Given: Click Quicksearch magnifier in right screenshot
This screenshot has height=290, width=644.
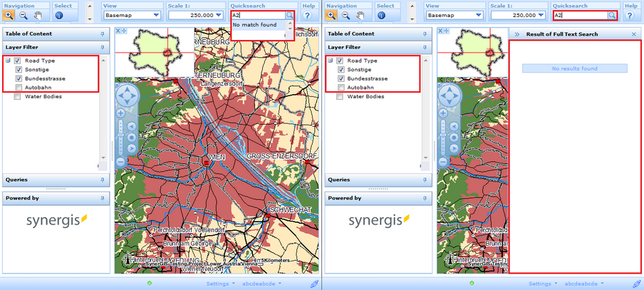Looking at the screenshot, I should tap(612, 15).
